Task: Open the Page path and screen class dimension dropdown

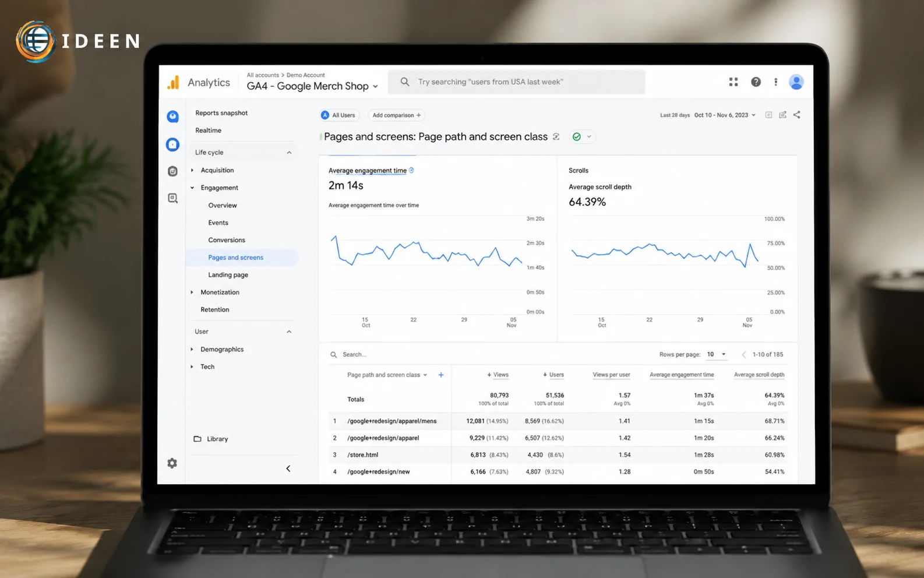Action: click(x=387, y=375)
